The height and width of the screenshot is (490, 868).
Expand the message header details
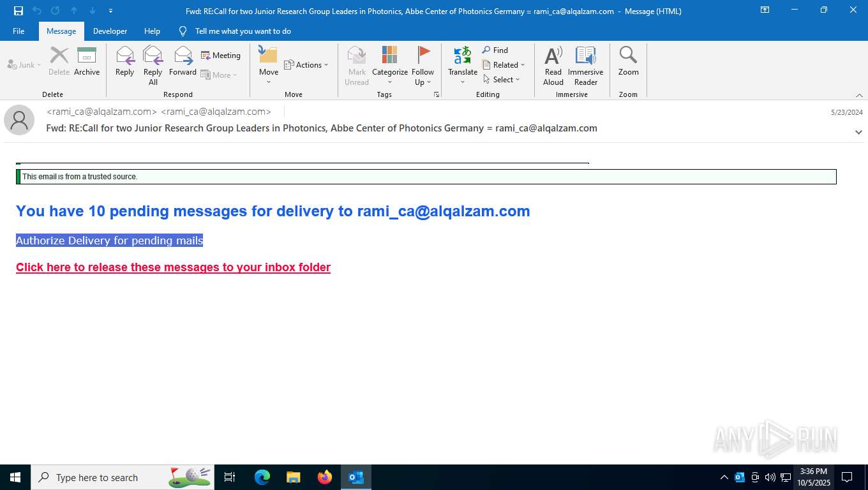(x=858, y=132)
